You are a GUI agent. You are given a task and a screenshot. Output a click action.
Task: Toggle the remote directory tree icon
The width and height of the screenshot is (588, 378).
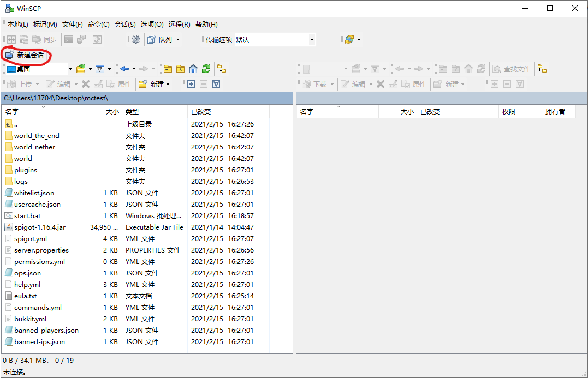coord(542,69)
